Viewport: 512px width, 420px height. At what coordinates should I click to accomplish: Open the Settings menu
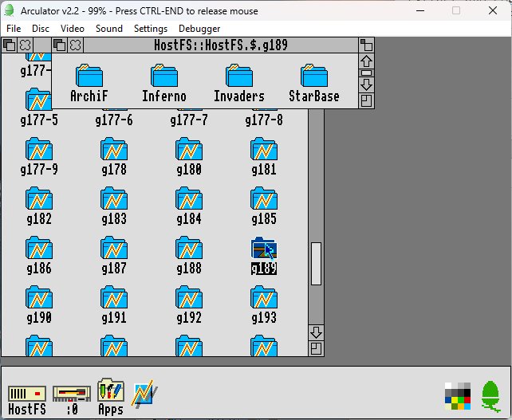coord(151,29)
